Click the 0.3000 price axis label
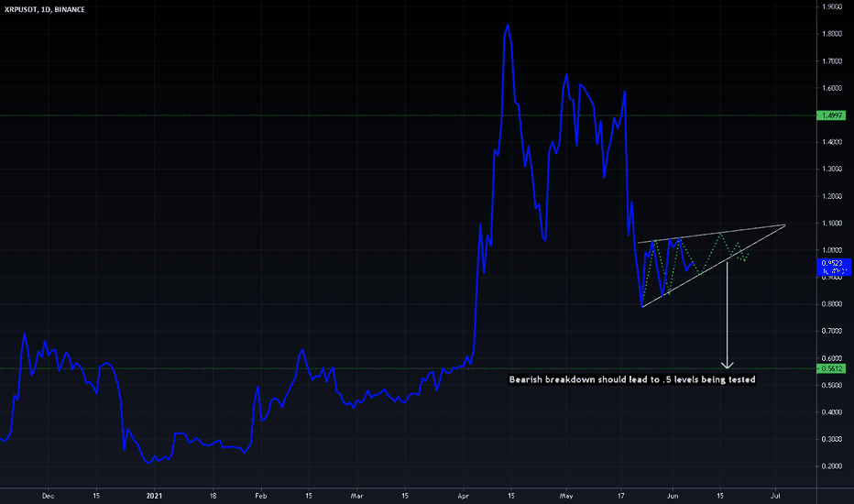The width and height of the screenshot is (854, 504). (x=832, y=439)
